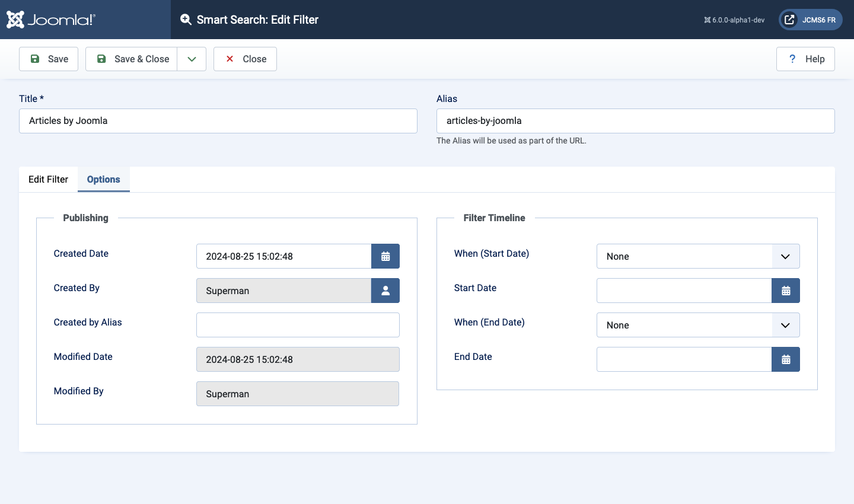Expand the Save split-button dropdown arrow
This screenshot has width=854, height=504.
click(x=191, y=59)
